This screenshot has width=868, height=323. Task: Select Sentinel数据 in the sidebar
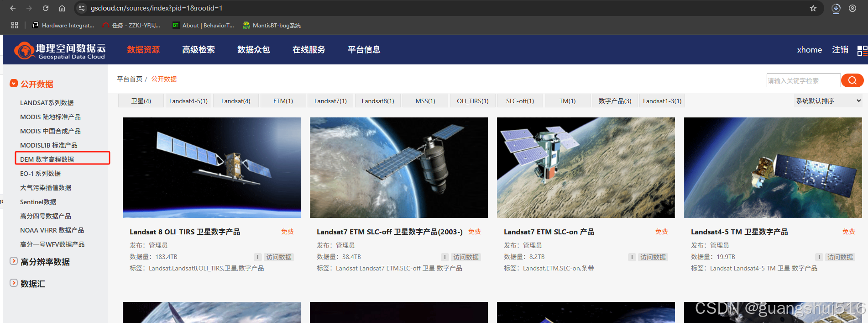[x=38, y=202]
